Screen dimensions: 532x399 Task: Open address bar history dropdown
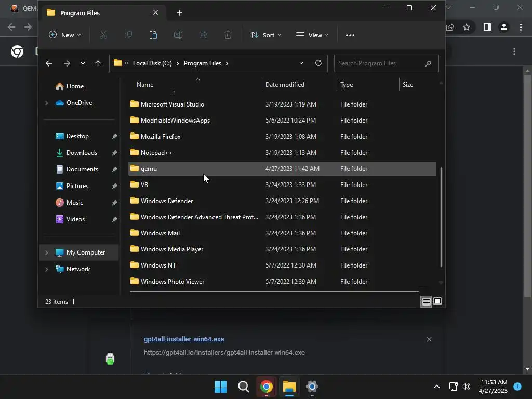pyautogui.click(x=301, y=63)
